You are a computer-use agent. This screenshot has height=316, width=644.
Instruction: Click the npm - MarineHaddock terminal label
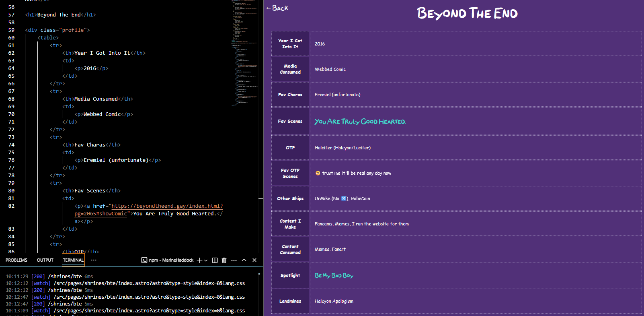[x=168, y=260]
